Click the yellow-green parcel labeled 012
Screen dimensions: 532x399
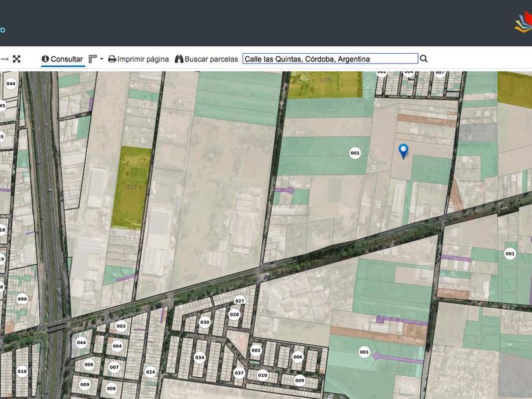(131, 187)
